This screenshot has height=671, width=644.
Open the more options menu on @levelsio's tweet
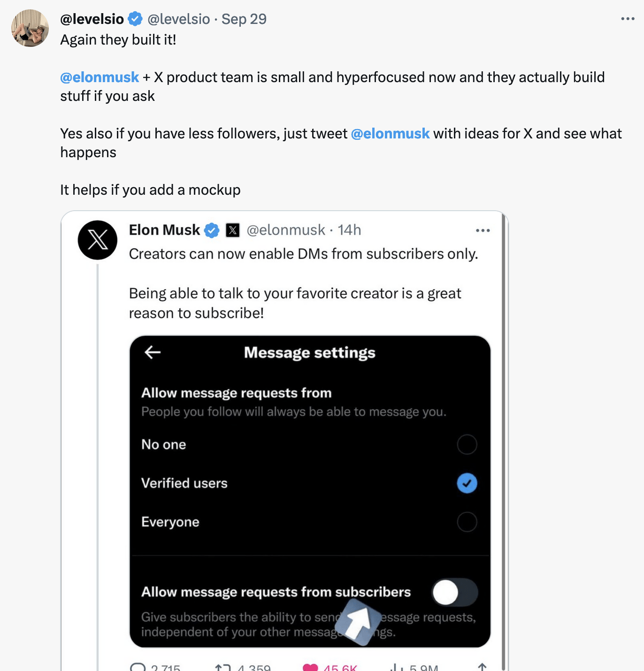627,18
